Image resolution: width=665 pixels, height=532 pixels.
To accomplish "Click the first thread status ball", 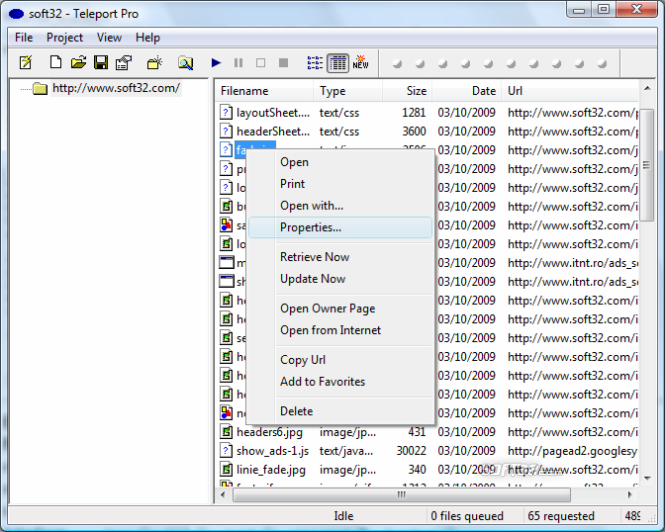I will pos(397,64).
